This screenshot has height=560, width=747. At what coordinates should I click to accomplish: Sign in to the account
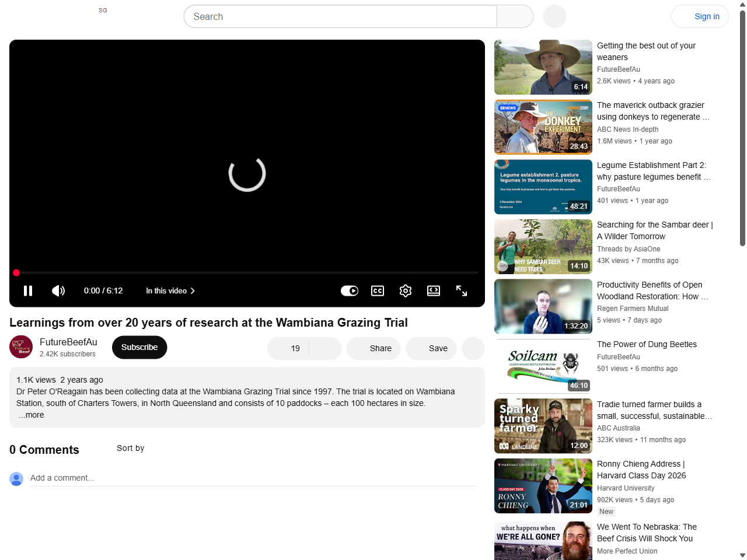pos(700,16)
